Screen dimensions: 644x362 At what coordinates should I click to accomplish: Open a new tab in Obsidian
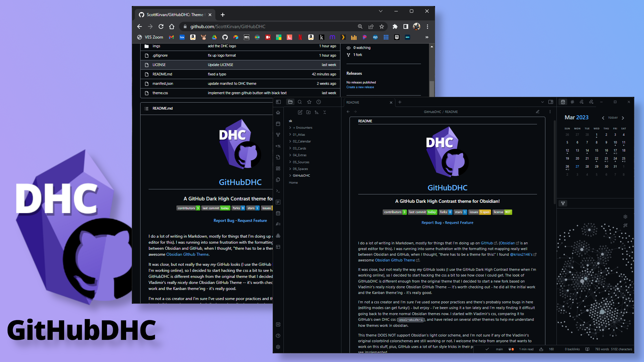tap(400, 102)
